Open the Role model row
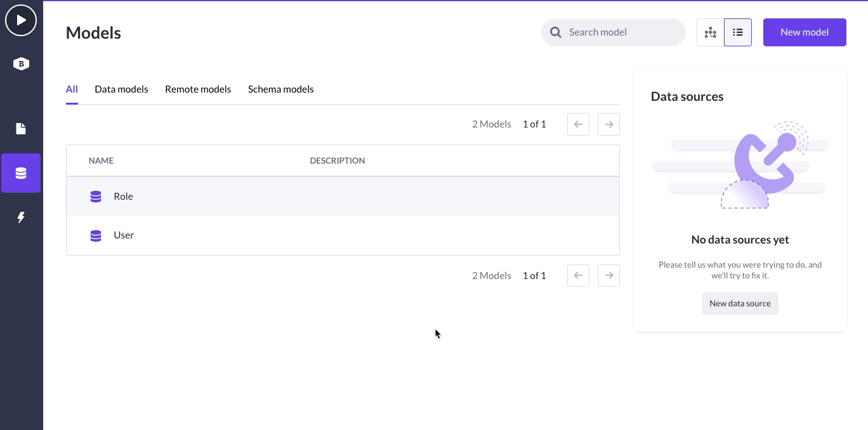 click(254, 197)
